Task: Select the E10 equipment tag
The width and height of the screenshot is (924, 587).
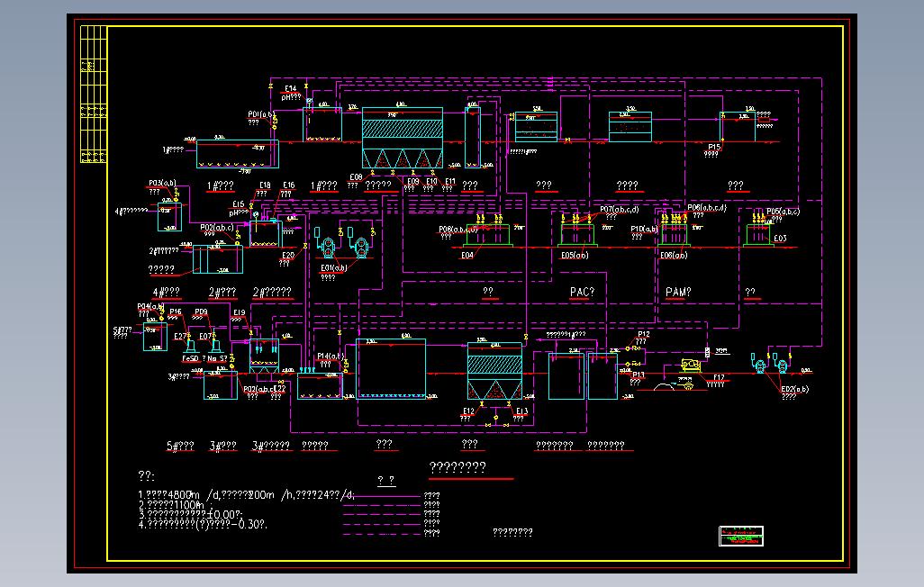Action: pyautogui.click(x=432, y=182)
